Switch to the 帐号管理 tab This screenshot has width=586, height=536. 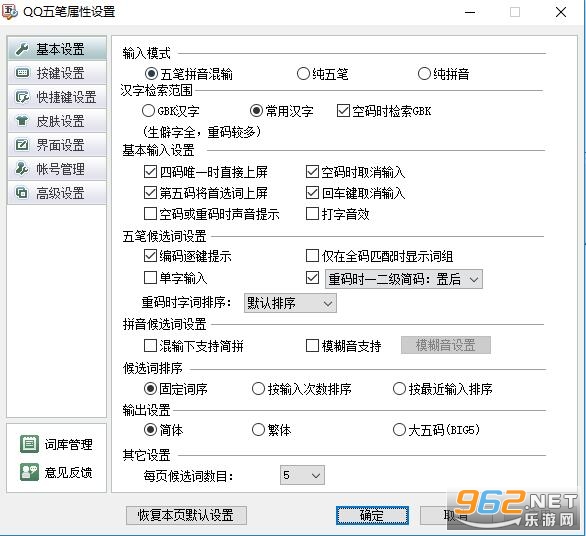coord(57,169)
